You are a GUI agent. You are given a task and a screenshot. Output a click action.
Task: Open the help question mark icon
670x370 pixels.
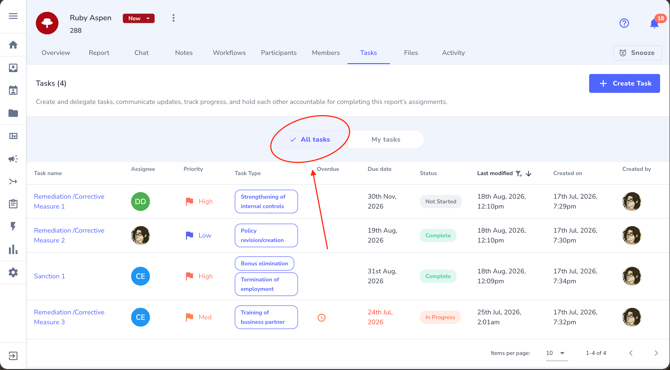point(624,23)
